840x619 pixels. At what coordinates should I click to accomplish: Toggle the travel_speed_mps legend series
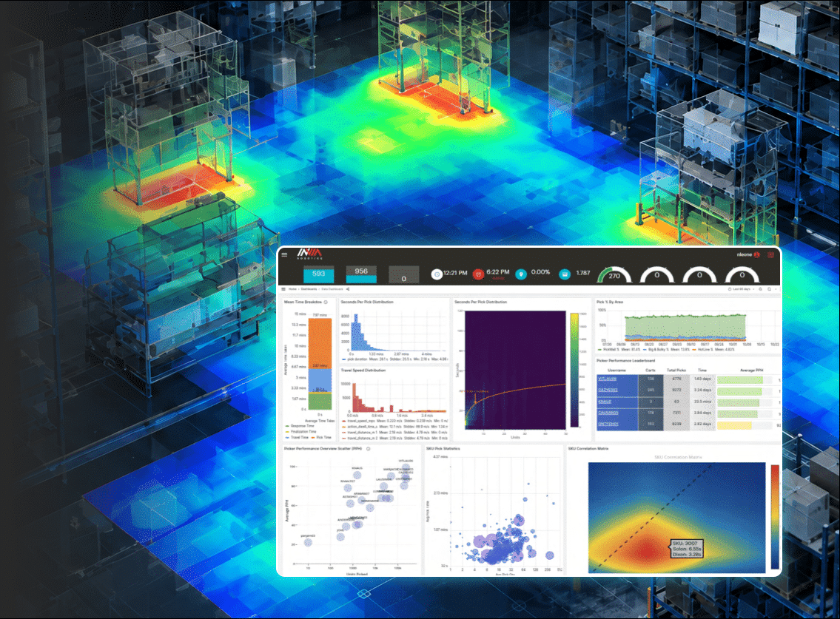point(359,421)
